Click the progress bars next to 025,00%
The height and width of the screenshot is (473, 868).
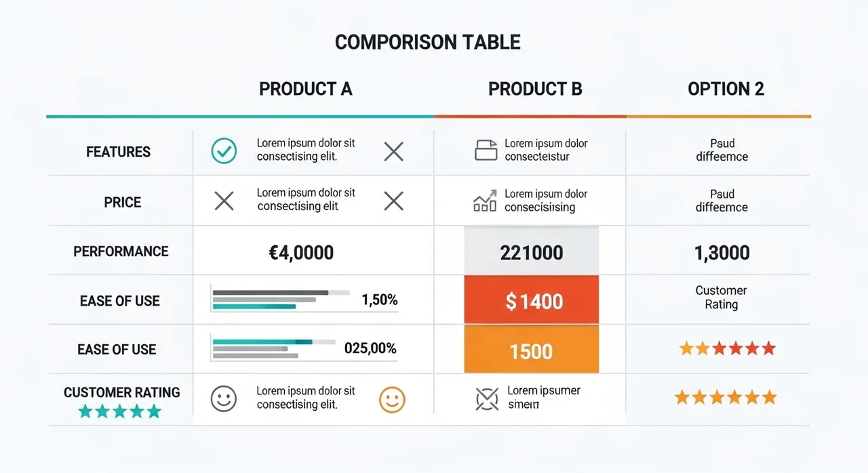pos(273,348)
